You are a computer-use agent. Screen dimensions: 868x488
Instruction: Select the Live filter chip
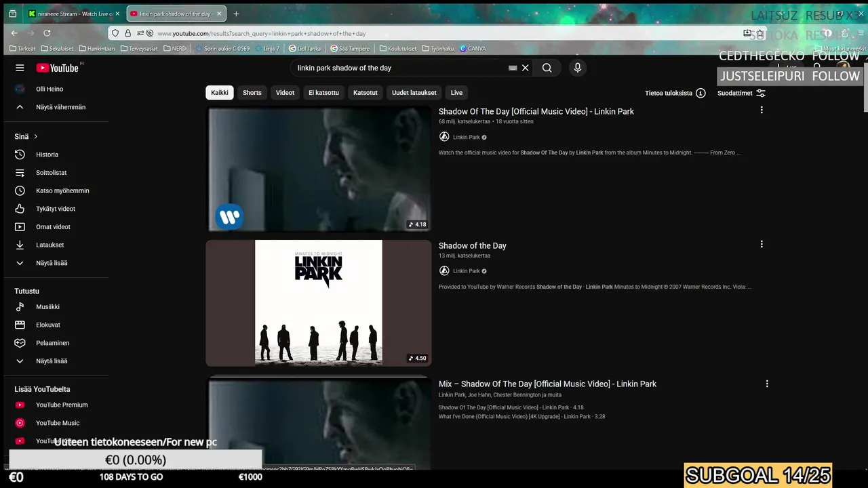pyautogui.click(x=456, y=93)
